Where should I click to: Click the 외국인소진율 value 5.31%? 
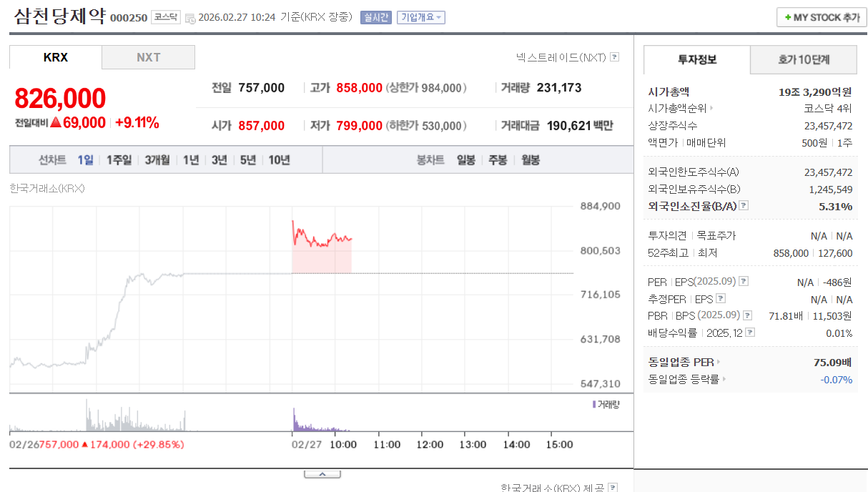coord(836,207)
